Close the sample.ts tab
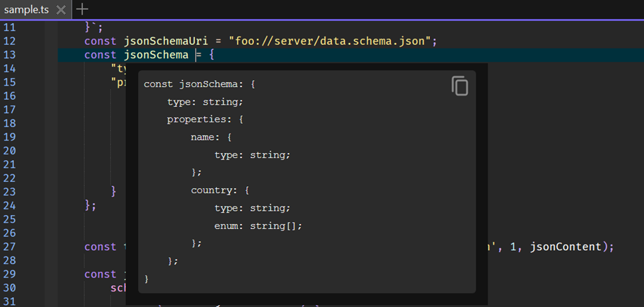 click(60, 10)
